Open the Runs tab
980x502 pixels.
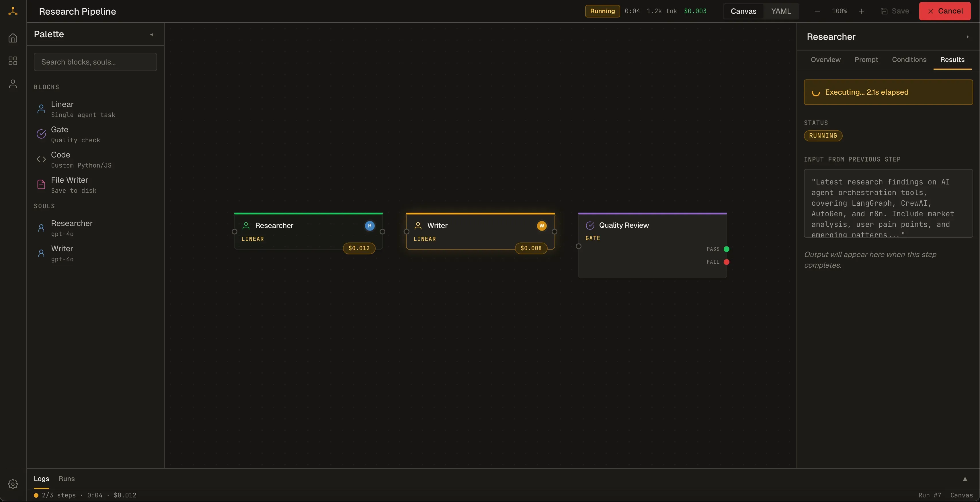point(66,479)
